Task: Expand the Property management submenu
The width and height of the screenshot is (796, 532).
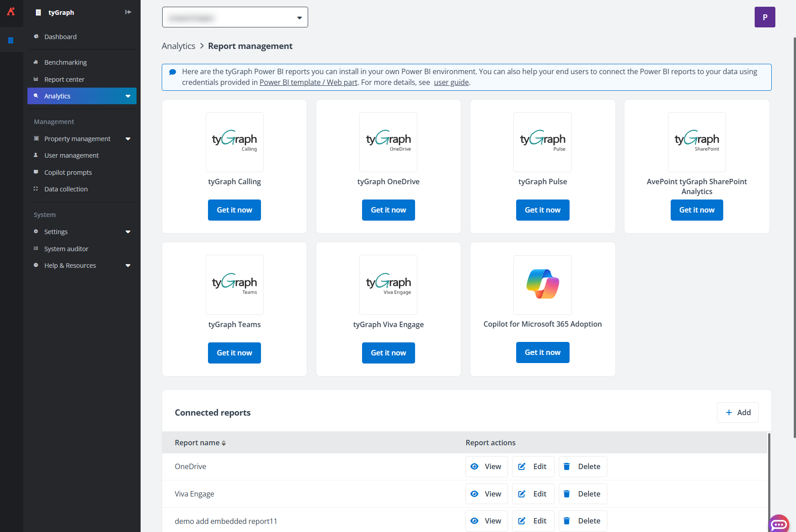Action: (x=128, y=138)
